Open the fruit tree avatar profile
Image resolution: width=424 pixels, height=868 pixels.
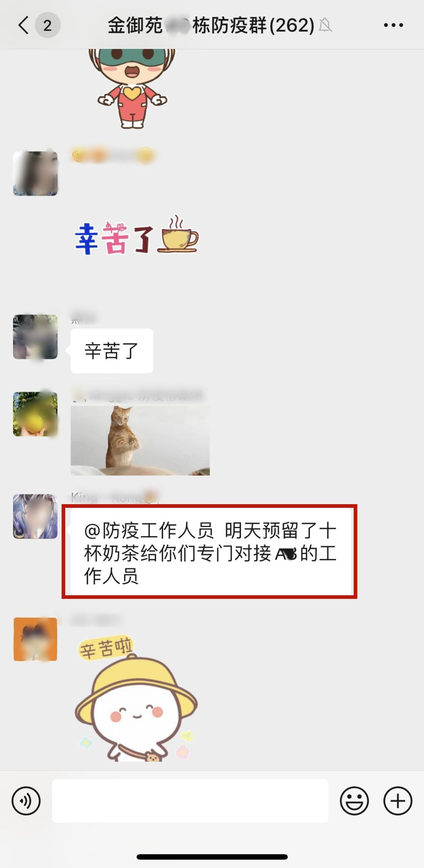35,414
